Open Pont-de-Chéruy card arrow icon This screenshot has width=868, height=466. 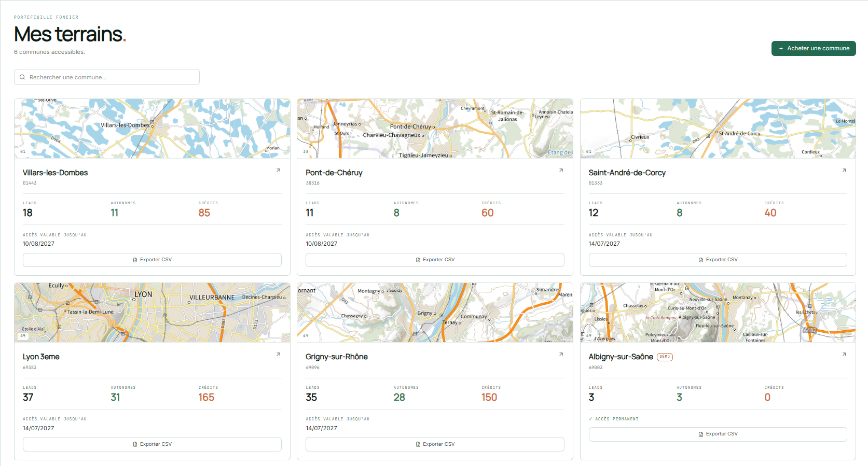click(x=561, y=171)
